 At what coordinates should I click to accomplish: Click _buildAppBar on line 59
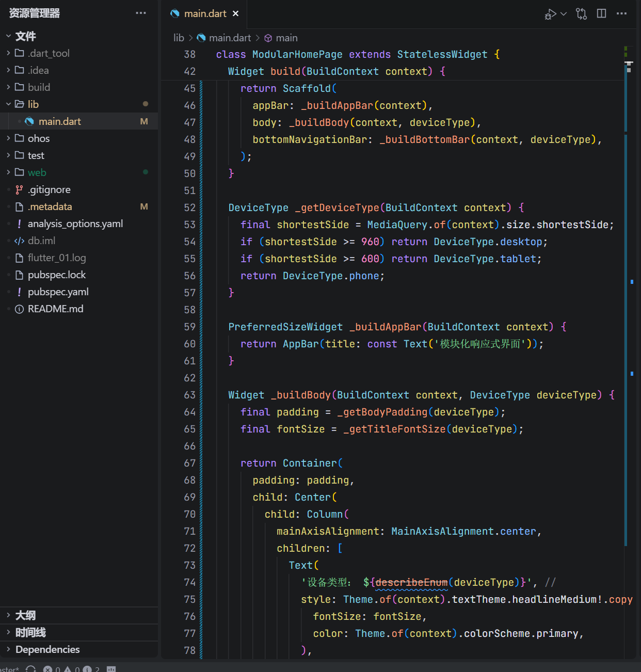[x=385, y=327]
